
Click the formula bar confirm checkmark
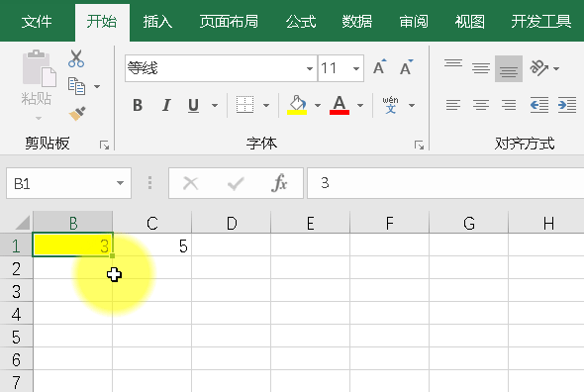point(236,183)
